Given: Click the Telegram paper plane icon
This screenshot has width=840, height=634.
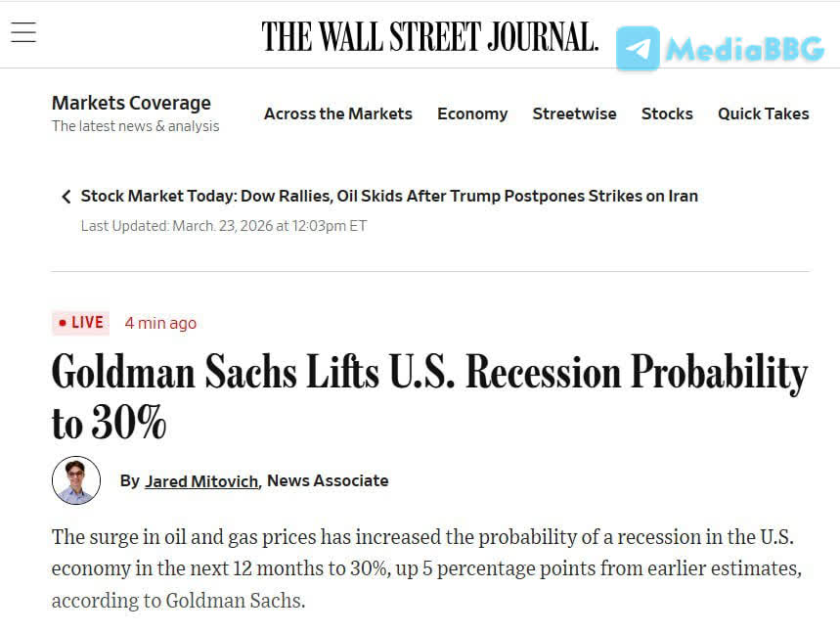Looking at the screenshot, I should [x=638, y=48].
